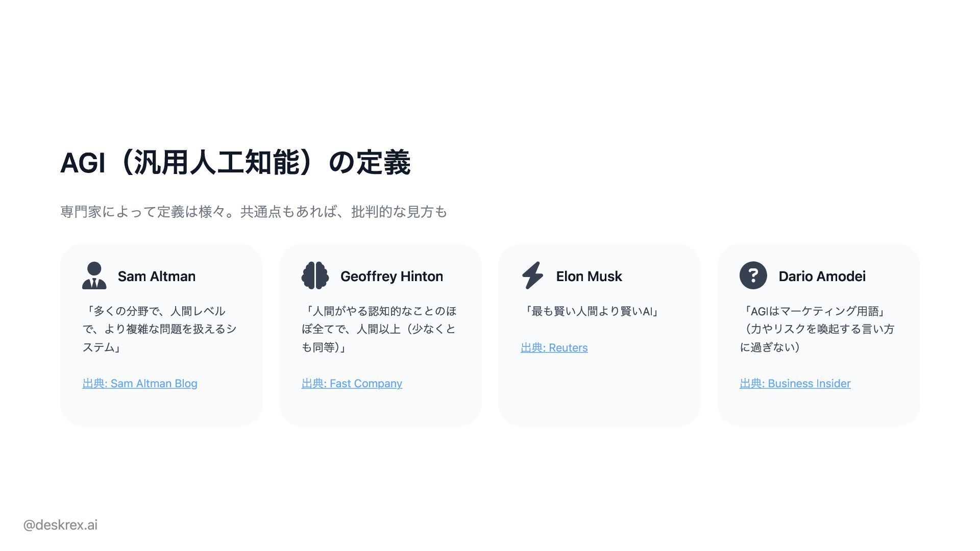Viewport: 980px width, 551px height.
Task: Click the Sam Altman name heading
Action: 156,277
